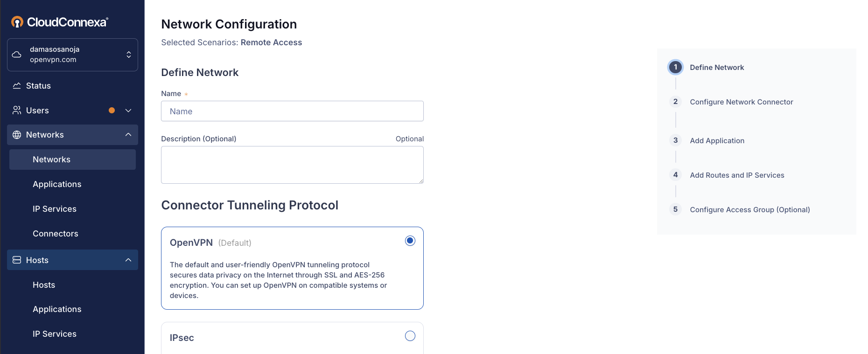Select the Status chart icon in the sidebar
Viewport: 868px width, 354px height.
tap(17, 85)
